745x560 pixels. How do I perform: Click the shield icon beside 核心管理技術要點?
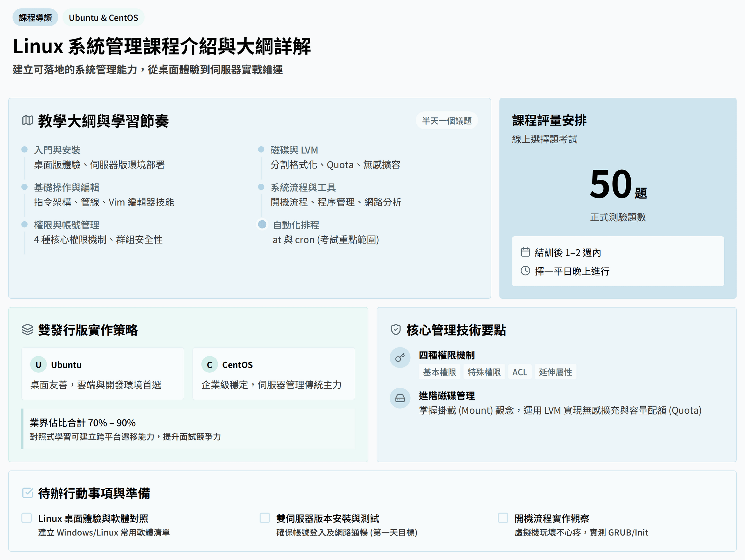point(396,329)
